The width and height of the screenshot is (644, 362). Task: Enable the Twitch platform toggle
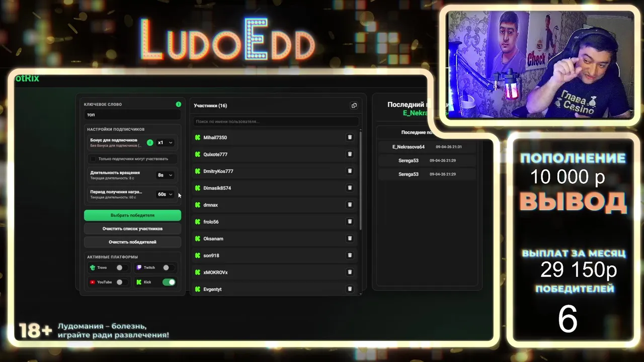click(168, 268)
